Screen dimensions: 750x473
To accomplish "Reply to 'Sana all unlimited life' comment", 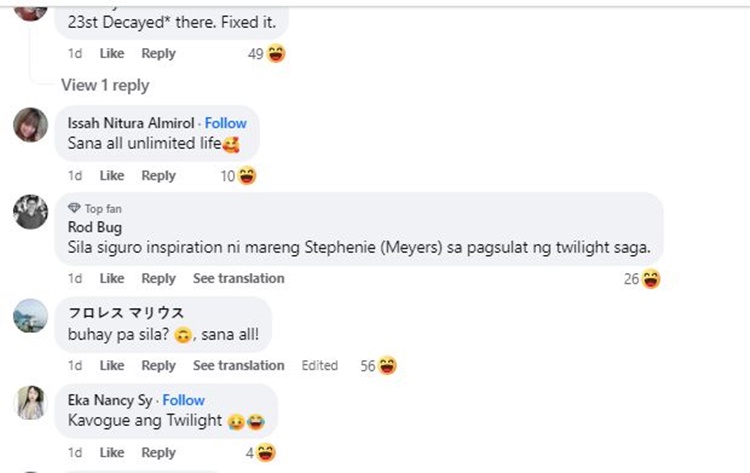I will pyautogui.click(x=158, y=175).
